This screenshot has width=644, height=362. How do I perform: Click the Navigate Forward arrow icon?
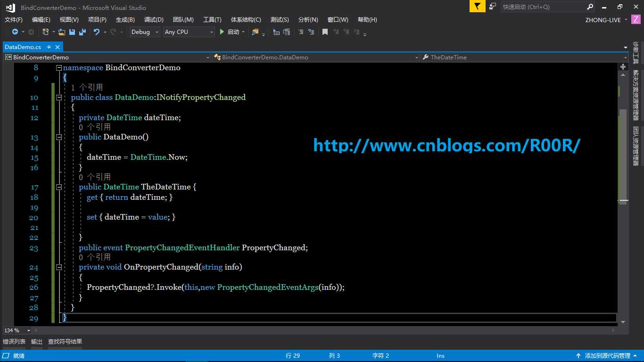click(x=31, y=32)
